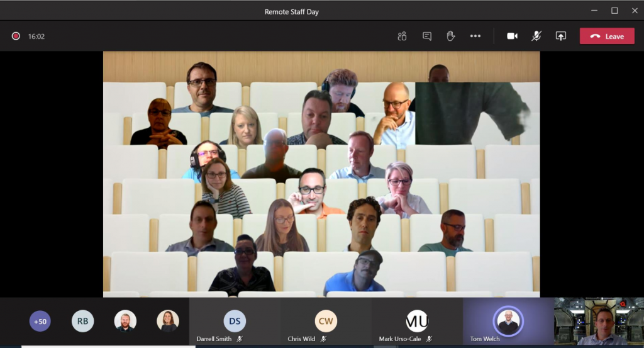Open more actions ellipsis menu
This screenshot has width=644, height=348.
(475, 36)
